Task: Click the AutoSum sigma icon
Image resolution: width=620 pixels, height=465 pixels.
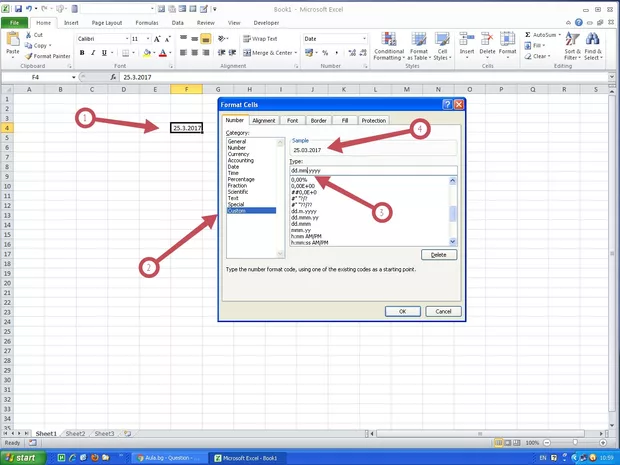Action: (528, 34)
